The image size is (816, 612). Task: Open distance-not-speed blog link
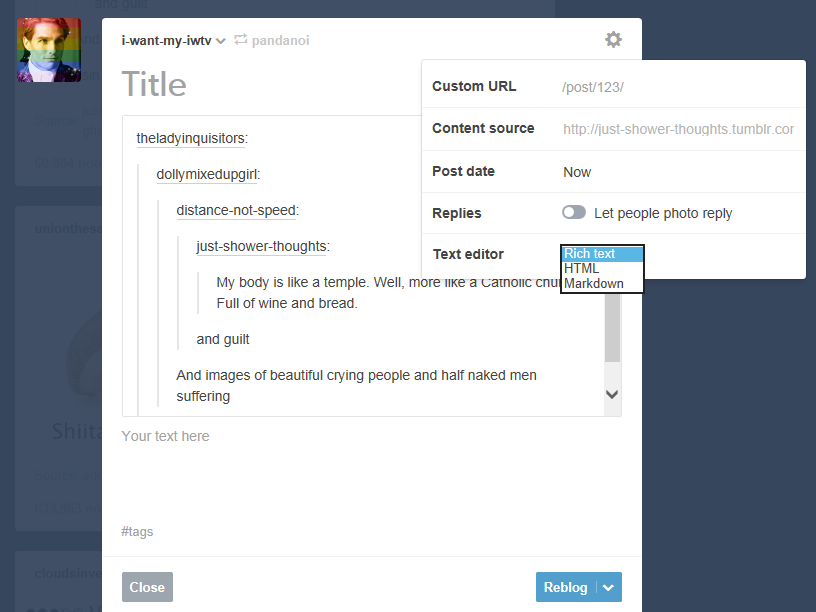(x=237, y=210)
